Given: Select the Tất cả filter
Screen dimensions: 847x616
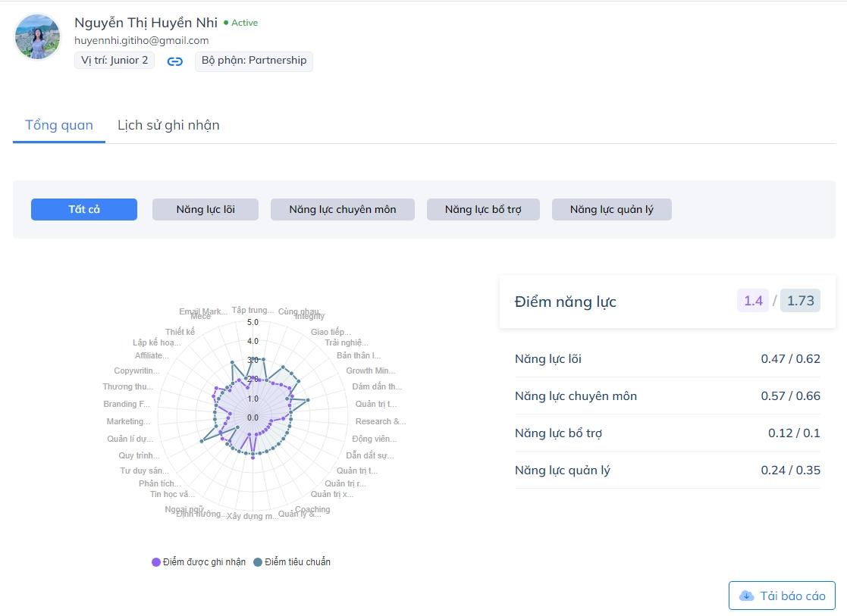Looking at the screenshot, I should (84, 209).
